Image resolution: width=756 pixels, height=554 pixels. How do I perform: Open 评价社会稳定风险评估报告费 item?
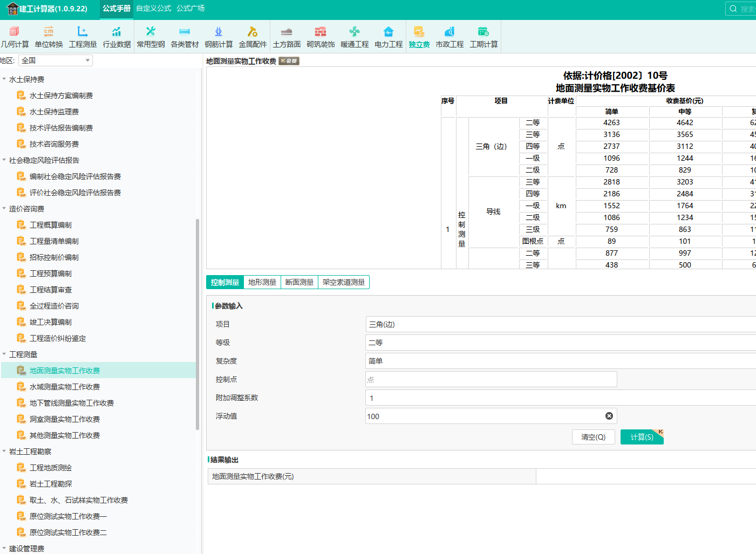pos(75,193)
